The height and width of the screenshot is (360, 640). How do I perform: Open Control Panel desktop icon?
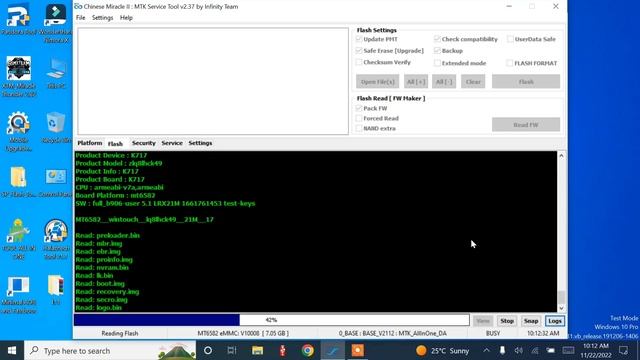tap(56, 182)
